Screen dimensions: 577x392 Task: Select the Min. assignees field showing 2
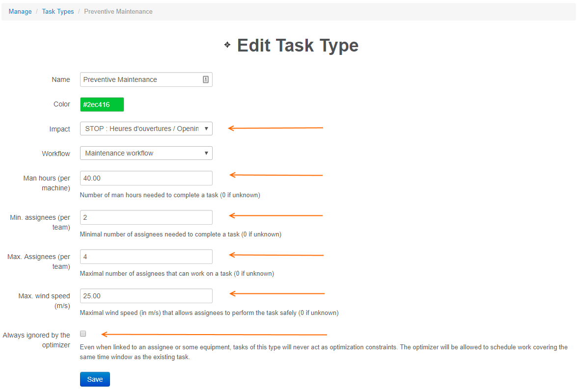146,217
